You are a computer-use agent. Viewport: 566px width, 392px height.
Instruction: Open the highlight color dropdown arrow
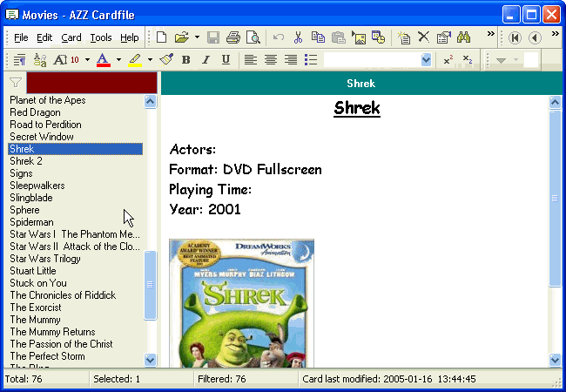point(150,59)
